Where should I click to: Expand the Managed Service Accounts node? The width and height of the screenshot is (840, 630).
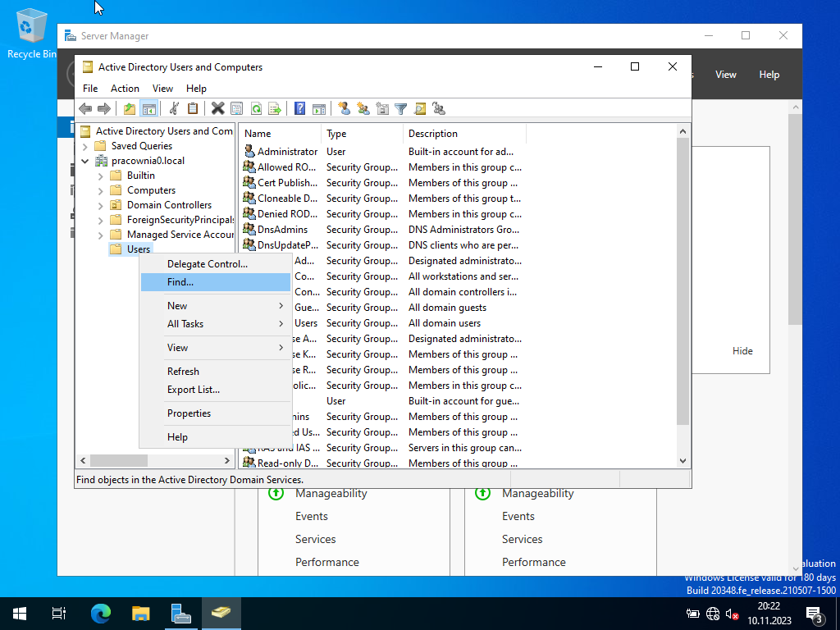click(101, 235)
